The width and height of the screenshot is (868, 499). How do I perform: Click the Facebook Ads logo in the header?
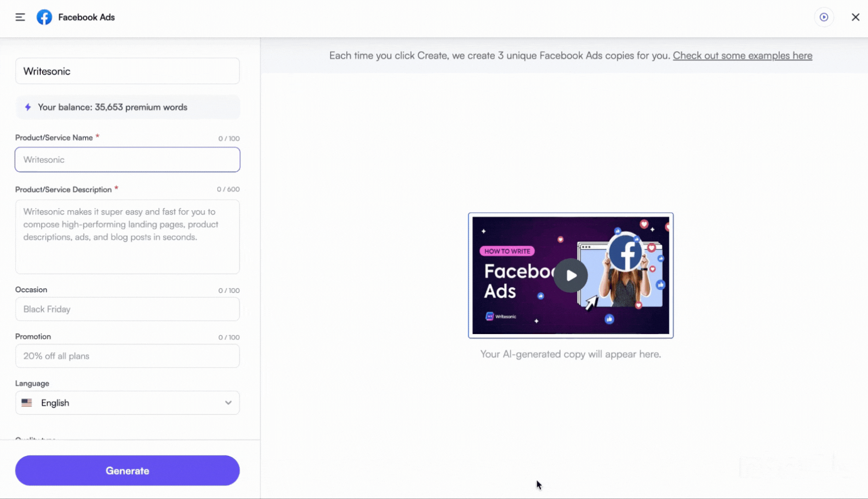tap(44, 17)
